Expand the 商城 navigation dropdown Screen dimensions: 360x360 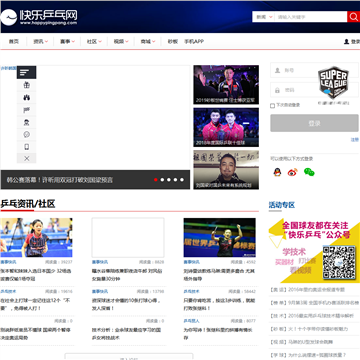coord(148,42)
